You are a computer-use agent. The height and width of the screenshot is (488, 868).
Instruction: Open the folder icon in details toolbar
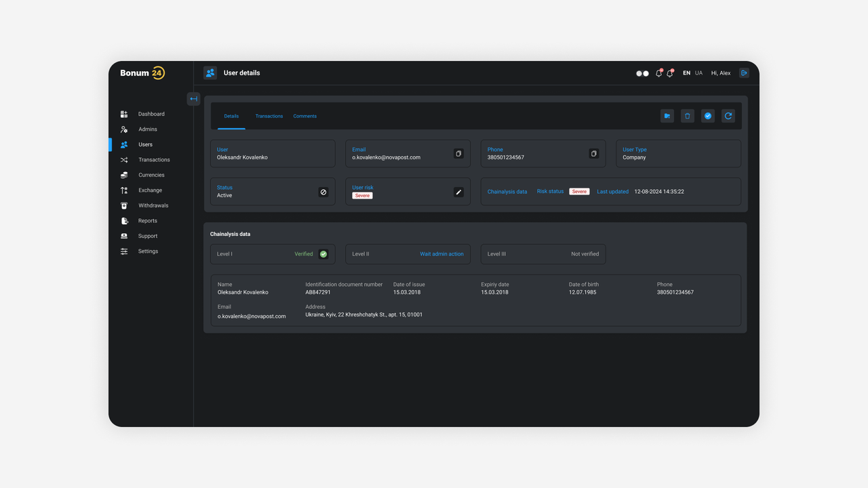pyautogui.click(x=667, y=116)
